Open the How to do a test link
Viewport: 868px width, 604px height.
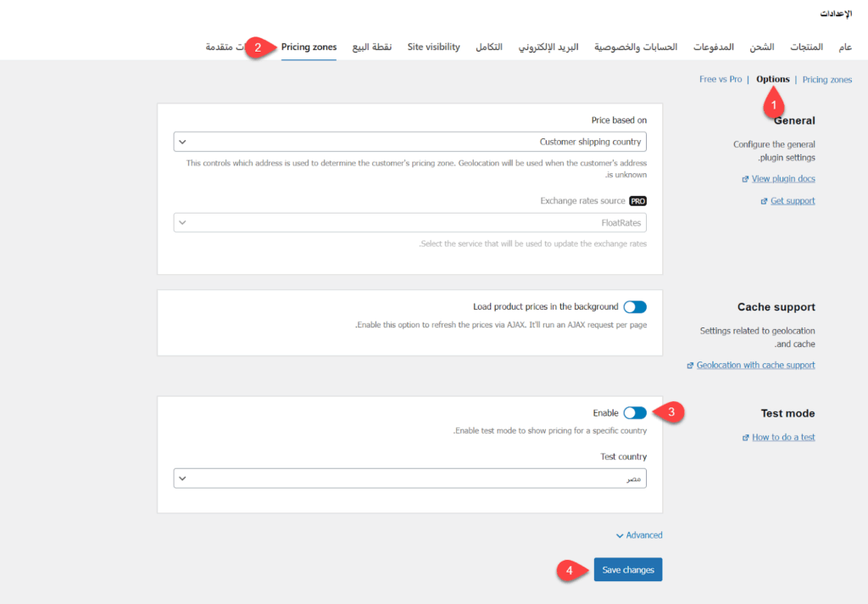point(783,438)
